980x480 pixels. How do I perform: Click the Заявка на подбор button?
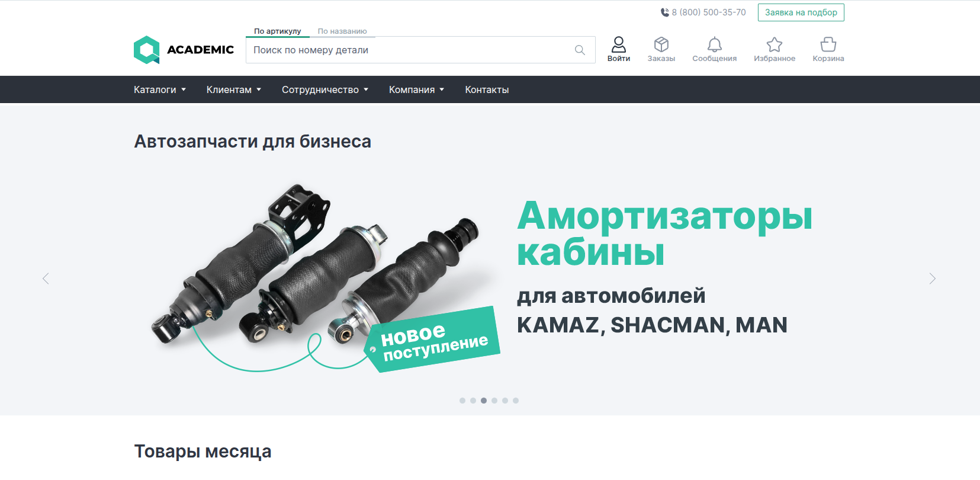coord(801,12)
